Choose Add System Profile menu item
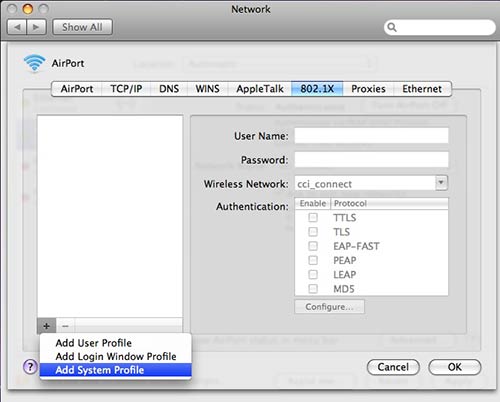 click(115, 370)
